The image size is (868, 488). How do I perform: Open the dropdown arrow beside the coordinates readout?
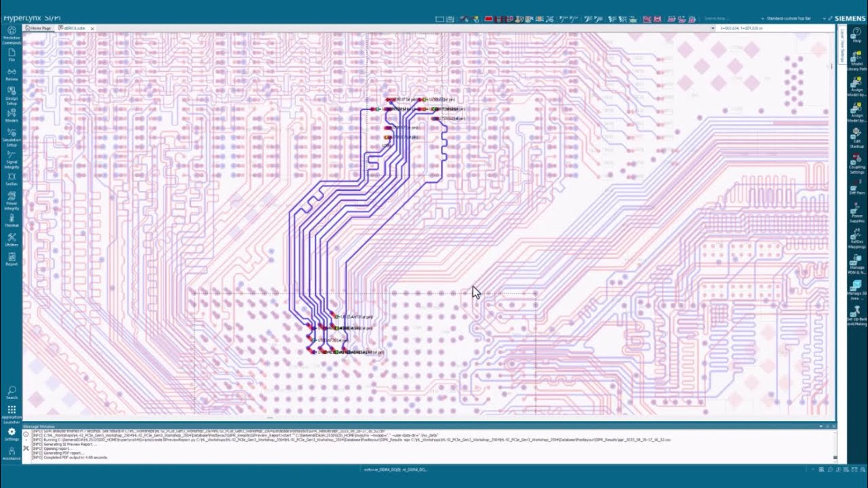coord(713,28)
